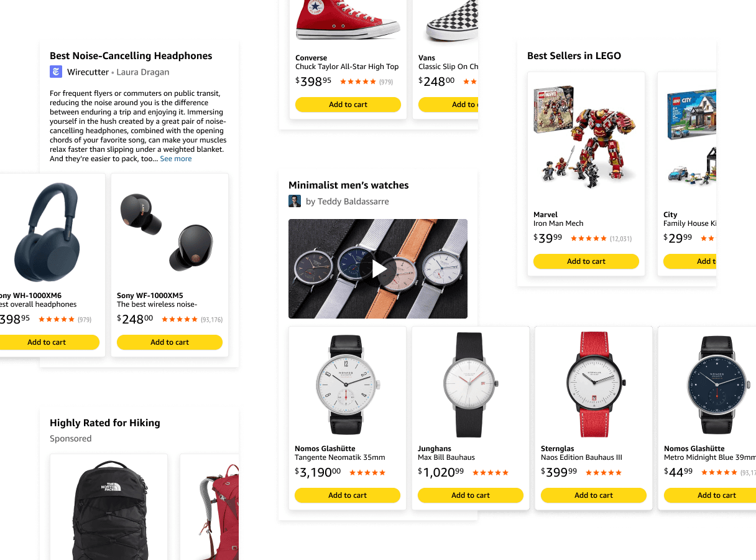Expand headphones article with See more
Screen dimensions: 756x560
point(176,159)
